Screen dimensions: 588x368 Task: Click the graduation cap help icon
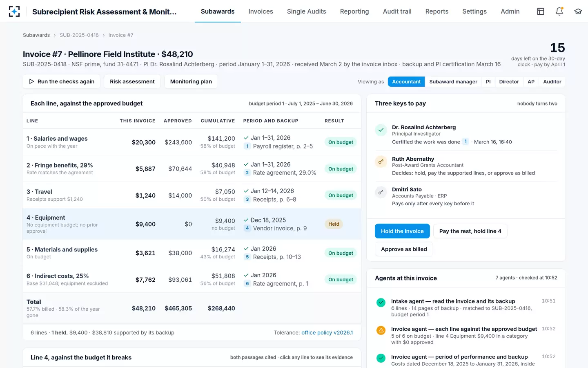click(578, 11)
